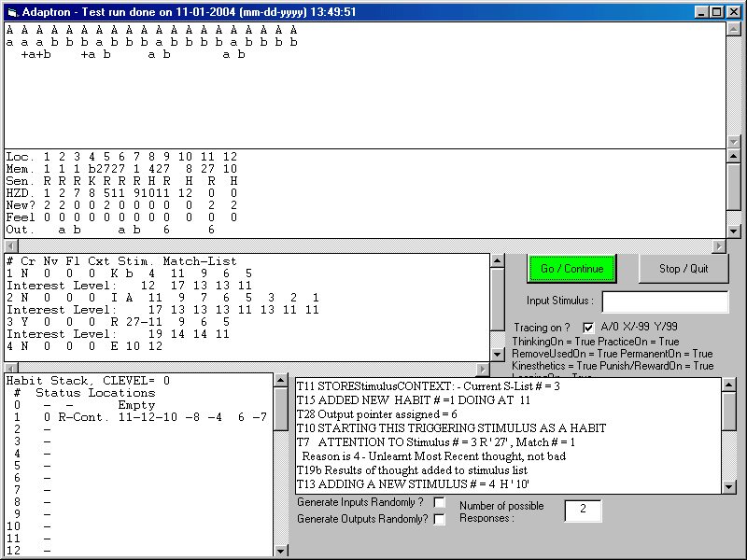Click the 'Kinesthetics = True Punish/RewardOn = True' text
The image size is (747, 560).
click(x=613, y=366)
